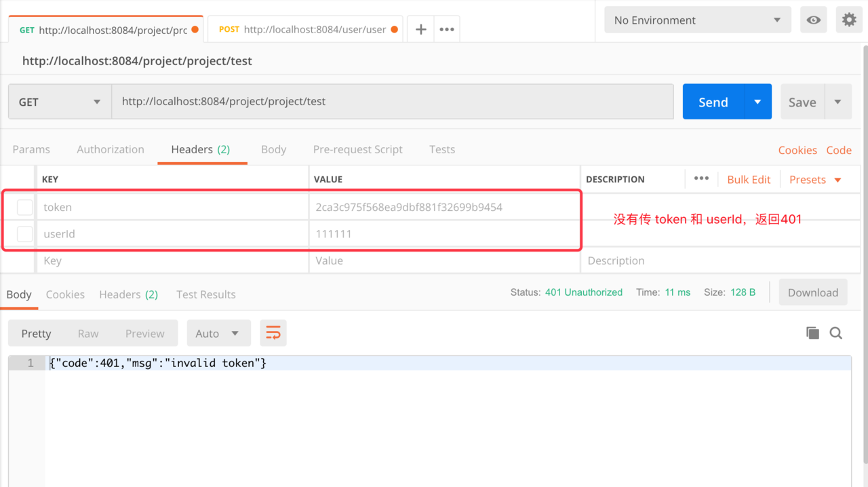
Task: Open the GET method dropdown
Action: (x=60, y=102)
